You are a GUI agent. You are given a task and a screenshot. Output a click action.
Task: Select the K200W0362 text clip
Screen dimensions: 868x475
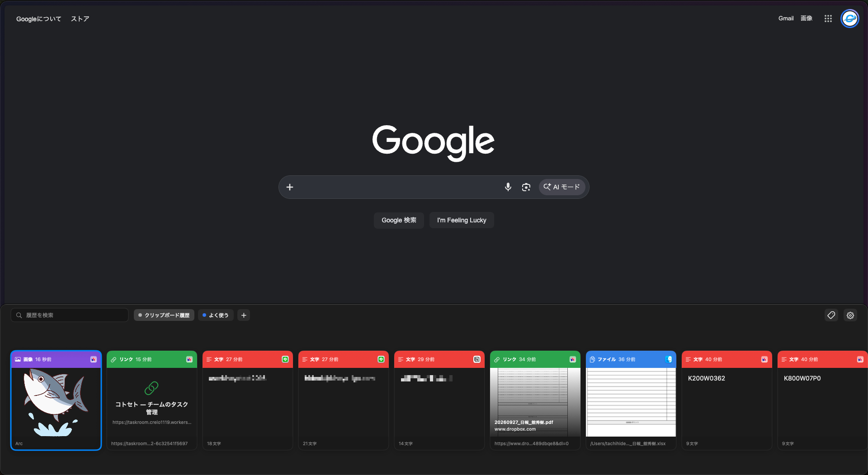[727, 400]
